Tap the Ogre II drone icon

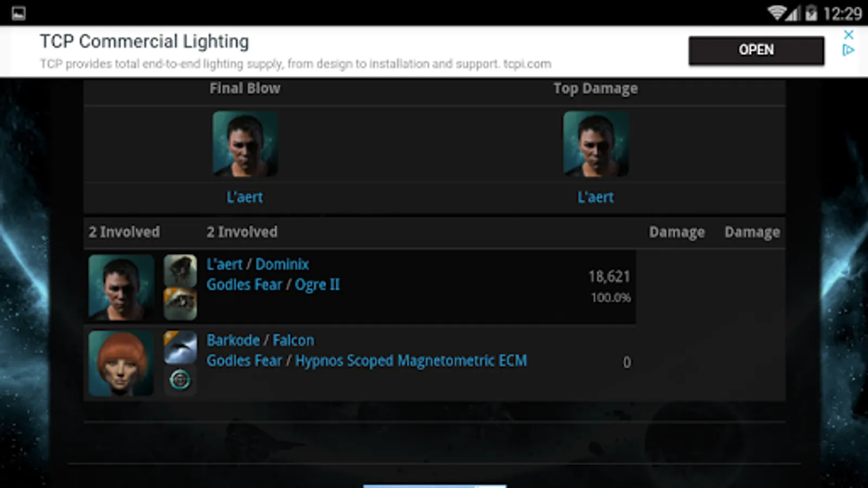(180, 304)
